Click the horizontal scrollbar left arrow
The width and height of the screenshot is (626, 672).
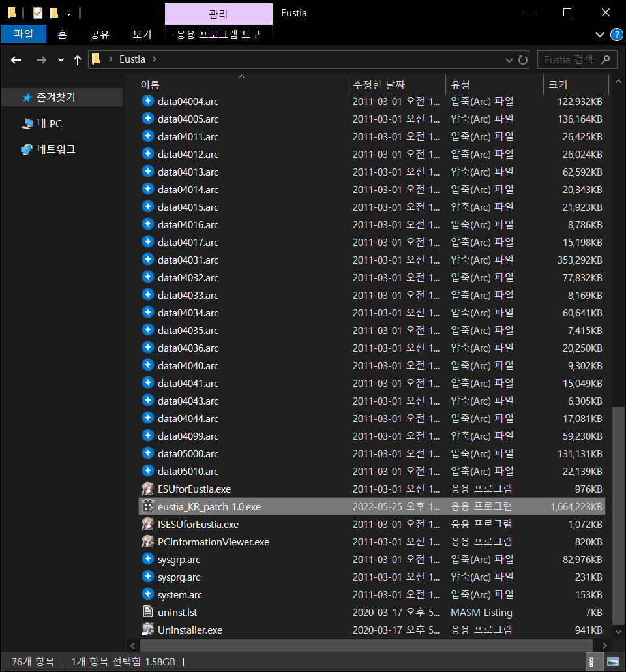click(133, 645)
